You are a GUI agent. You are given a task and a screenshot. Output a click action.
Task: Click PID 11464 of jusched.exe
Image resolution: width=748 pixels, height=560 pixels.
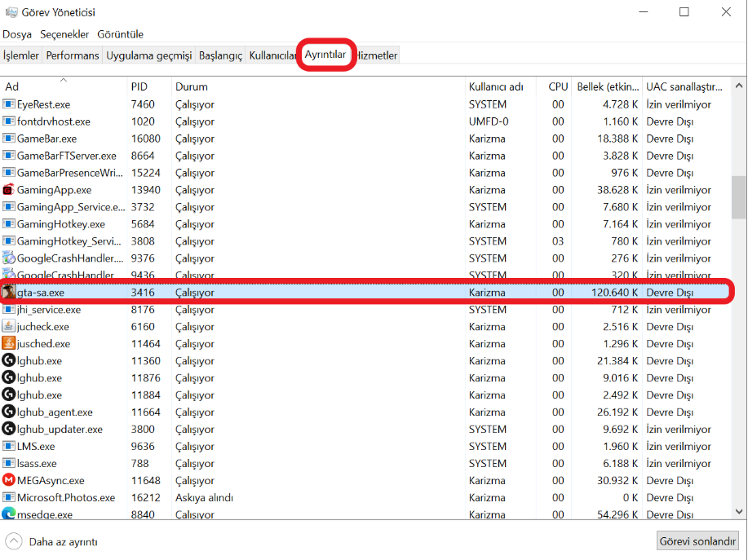[145, 344]
